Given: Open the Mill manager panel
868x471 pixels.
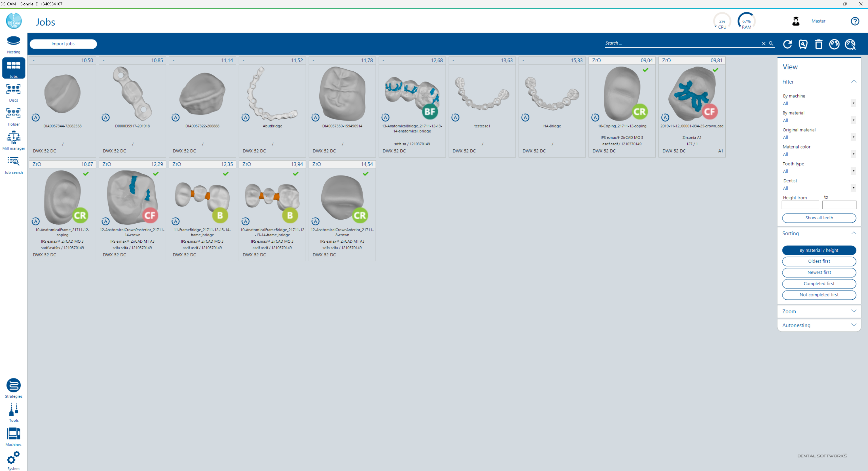Looking at the screenshot, I should click(x=14, y=139).
